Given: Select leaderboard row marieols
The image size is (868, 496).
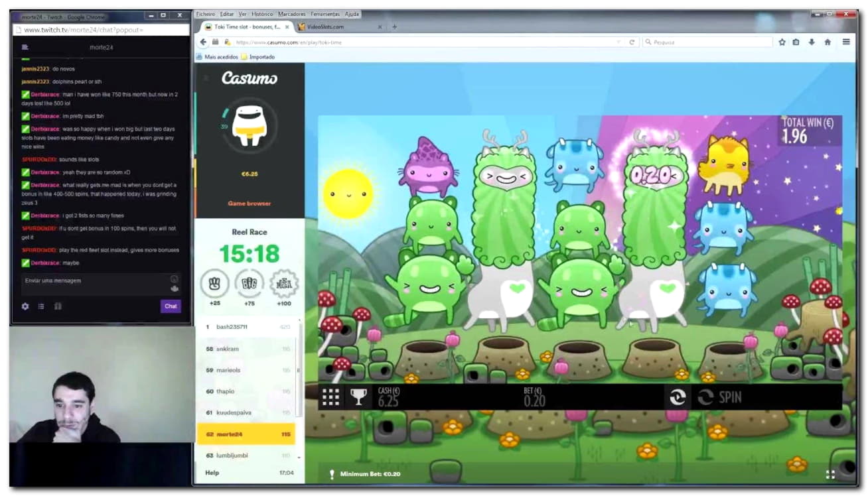Looking at the screenshot, I should 246,370.
